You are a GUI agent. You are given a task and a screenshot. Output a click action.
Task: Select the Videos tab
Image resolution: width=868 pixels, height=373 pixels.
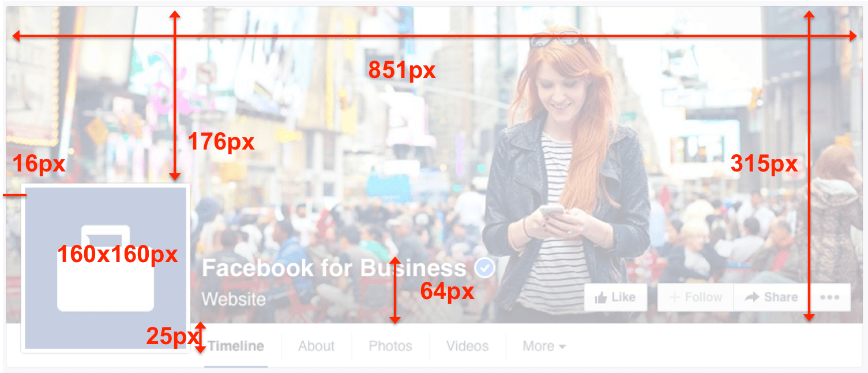click(x=467, y=346)
